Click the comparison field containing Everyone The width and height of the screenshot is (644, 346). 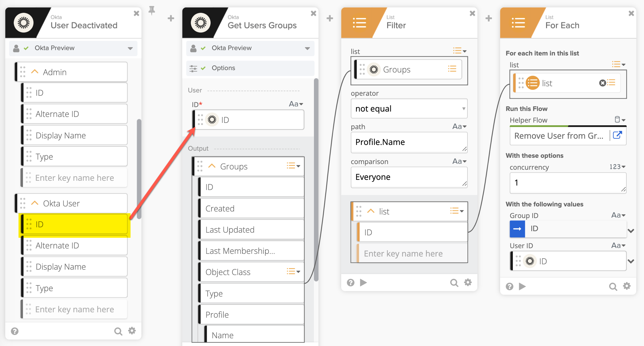(x=409, y=177)
